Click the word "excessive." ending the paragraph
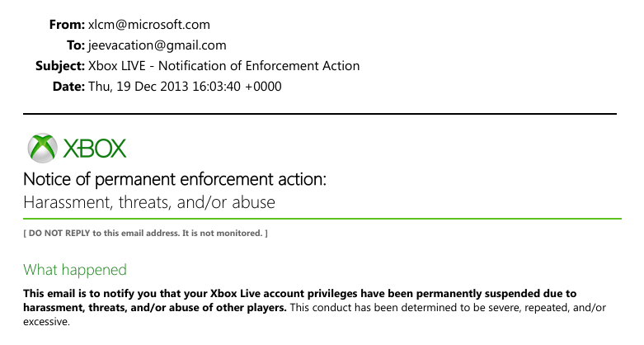 (x=47, y=323)
